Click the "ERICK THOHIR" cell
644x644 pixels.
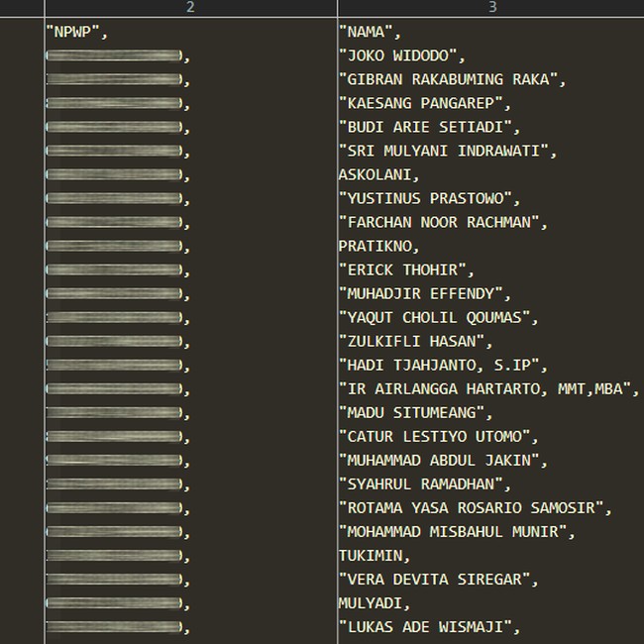(406, 269)
